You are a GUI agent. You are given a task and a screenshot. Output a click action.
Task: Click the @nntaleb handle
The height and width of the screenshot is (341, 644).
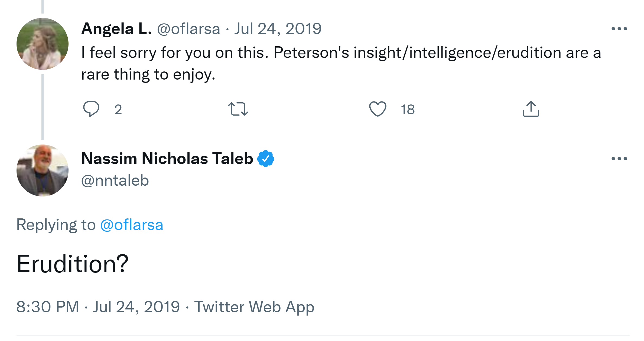[115, 181]
